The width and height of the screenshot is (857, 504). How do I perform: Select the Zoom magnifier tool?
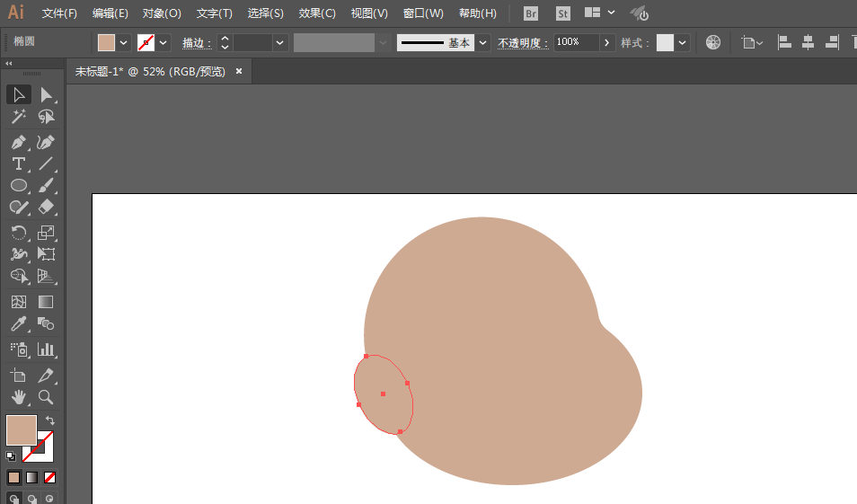pyautogui.click(x=46, y=397)
